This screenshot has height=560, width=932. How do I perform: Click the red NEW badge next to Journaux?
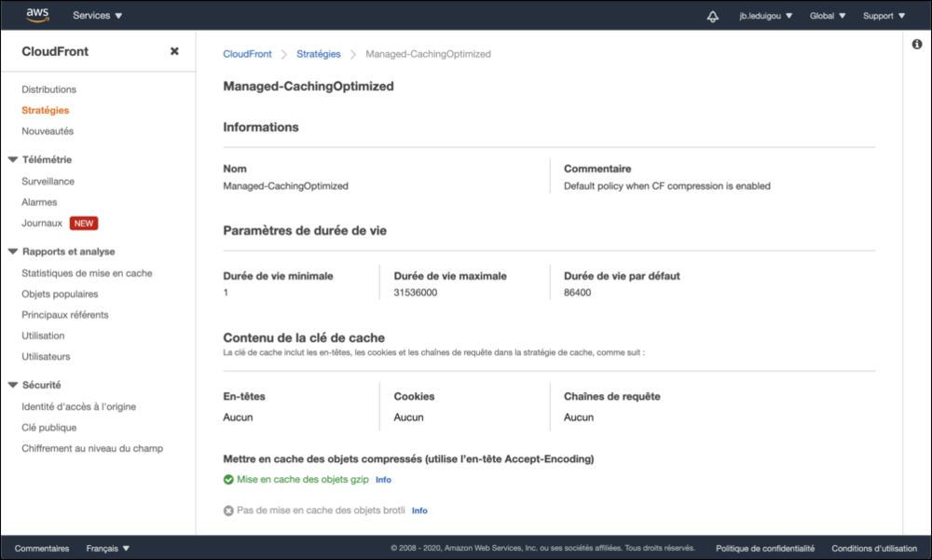pyautogui.click(x=84, y=224)
